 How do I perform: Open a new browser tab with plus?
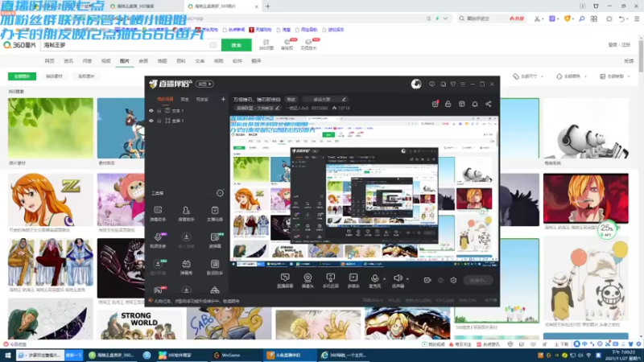[268, 6]
